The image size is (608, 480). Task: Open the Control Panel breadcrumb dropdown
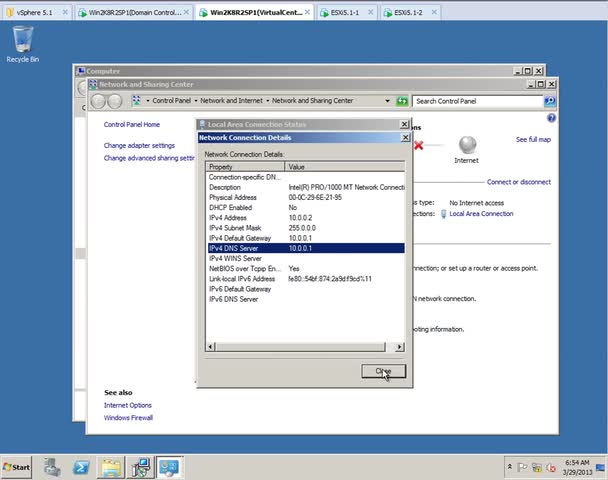(148, 101)
